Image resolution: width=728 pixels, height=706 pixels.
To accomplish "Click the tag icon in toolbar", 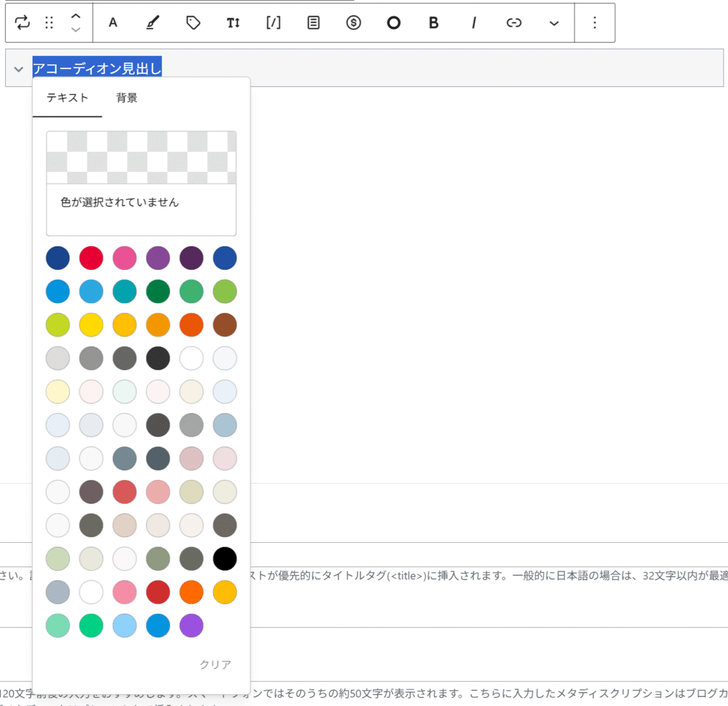I will point(193,23).
